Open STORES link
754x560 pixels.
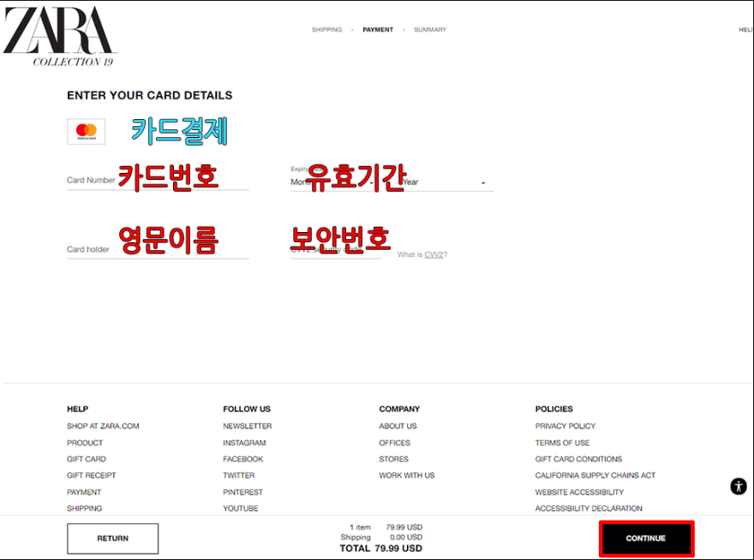click(x=394, y=459)
